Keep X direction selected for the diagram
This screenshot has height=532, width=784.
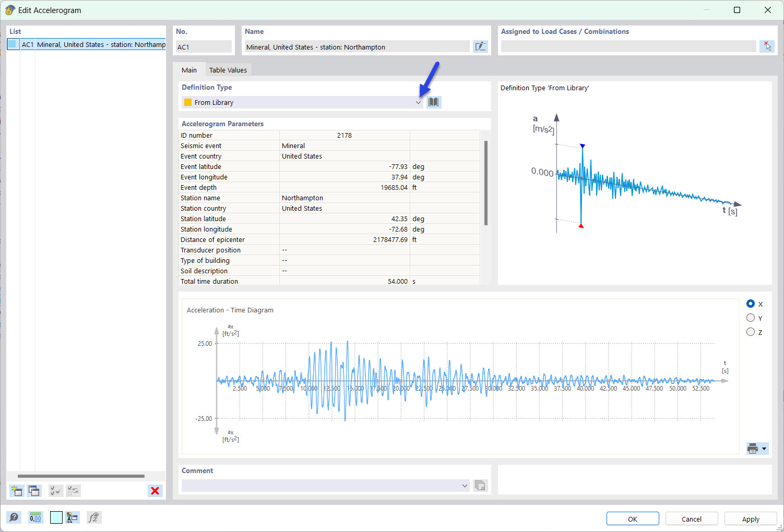tap(751, 304)
